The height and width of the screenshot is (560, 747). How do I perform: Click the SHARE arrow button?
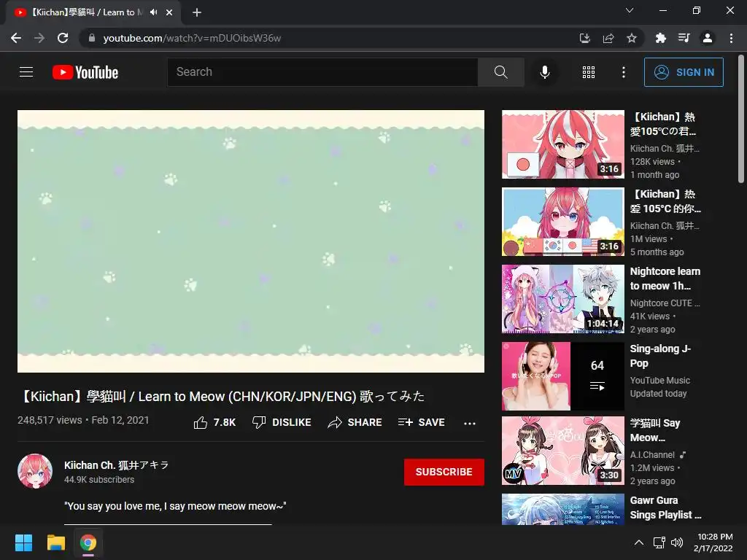[355, 422]
